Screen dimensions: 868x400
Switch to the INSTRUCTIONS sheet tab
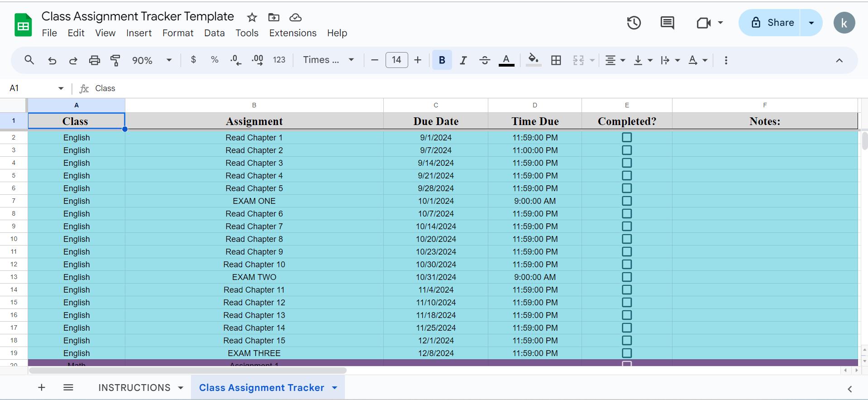(134, 388)
